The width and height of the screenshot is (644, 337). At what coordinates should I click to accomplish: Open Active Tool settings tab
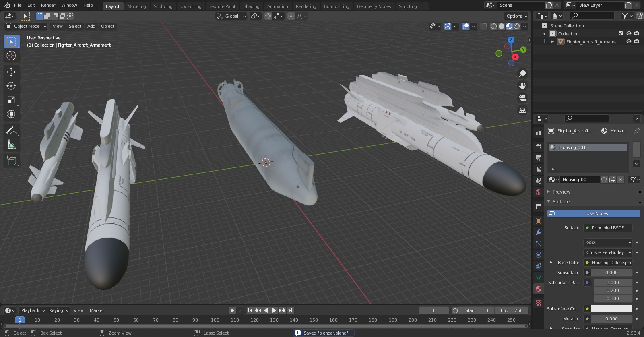tap(539, 132)
